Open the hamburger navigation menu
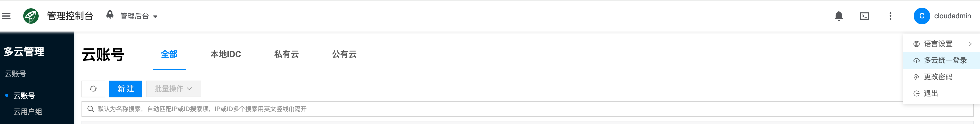This screenshot has height=124, width=980. (6, 16)
